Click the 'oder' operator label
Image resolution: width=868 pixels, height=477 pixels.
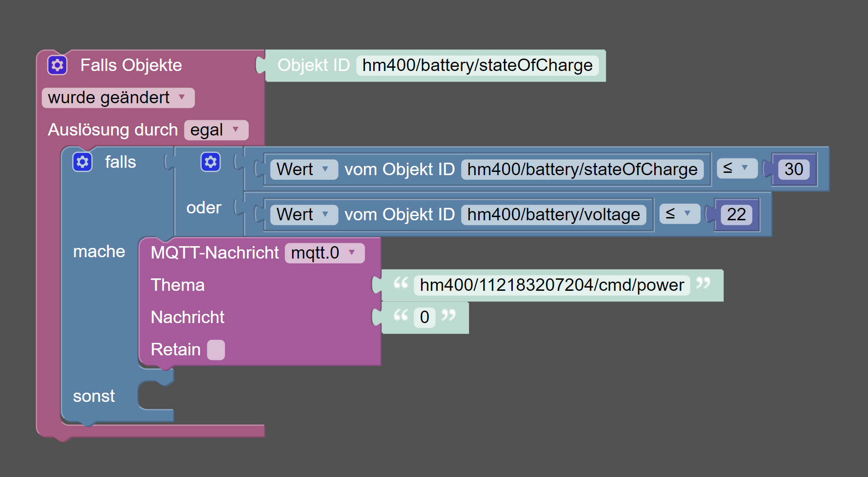204,208
